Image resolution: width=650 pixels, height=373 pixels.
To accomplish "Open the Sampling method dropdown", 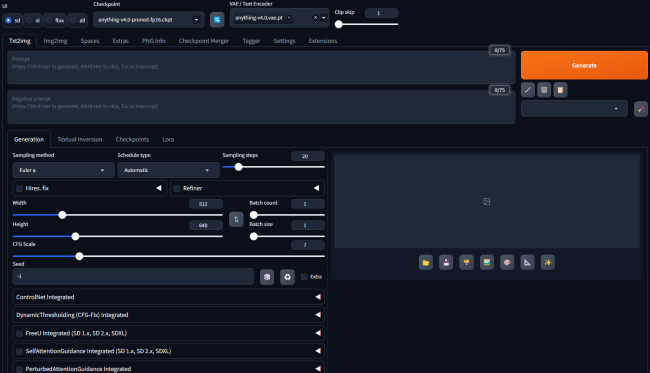I will 63,170.
